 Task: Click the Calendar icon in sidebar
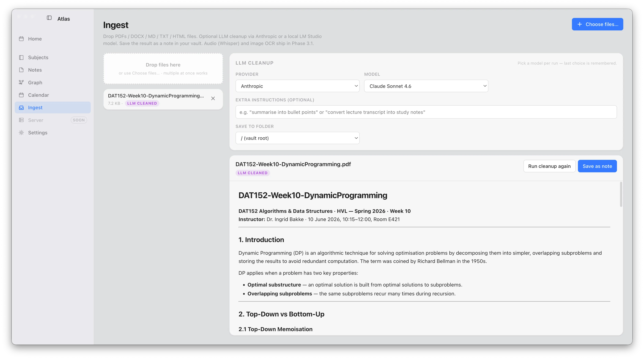[21, 95]
